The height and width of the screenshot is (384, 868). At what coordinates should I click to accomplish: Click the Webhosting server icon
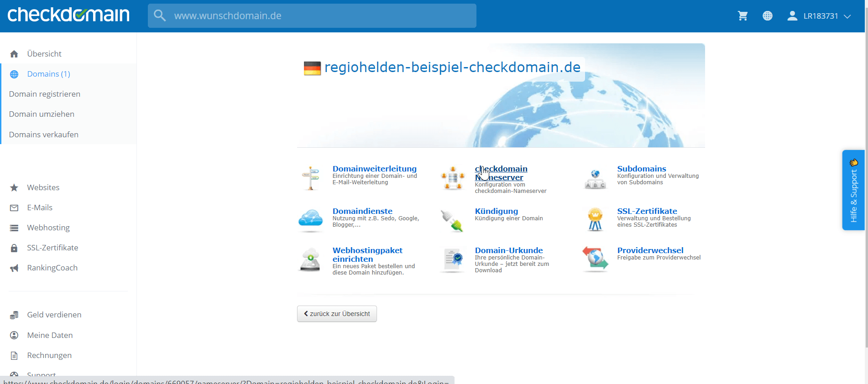[14, 228]
